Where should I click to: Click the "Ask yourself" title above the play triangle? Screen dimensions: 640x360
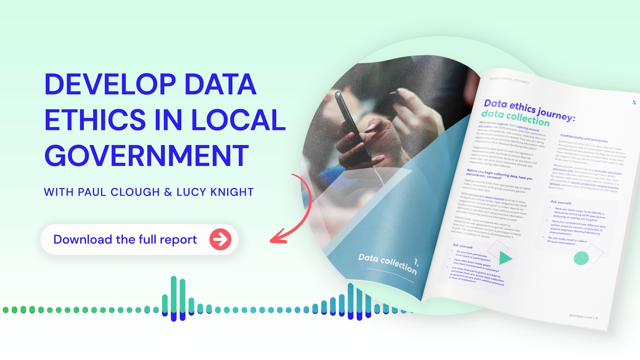[x=462, y=246]
